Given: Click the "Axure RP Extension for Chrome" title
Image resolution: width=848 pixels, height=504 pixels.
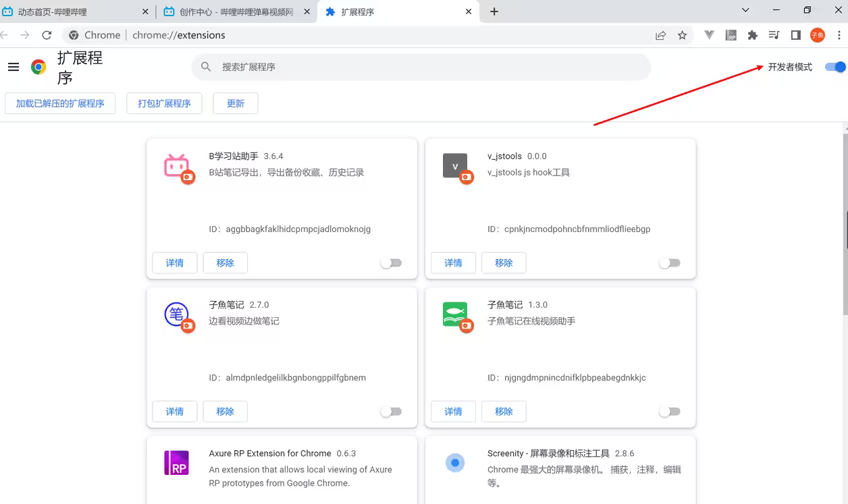Looking at the screenshot, I should pos(270,453).
